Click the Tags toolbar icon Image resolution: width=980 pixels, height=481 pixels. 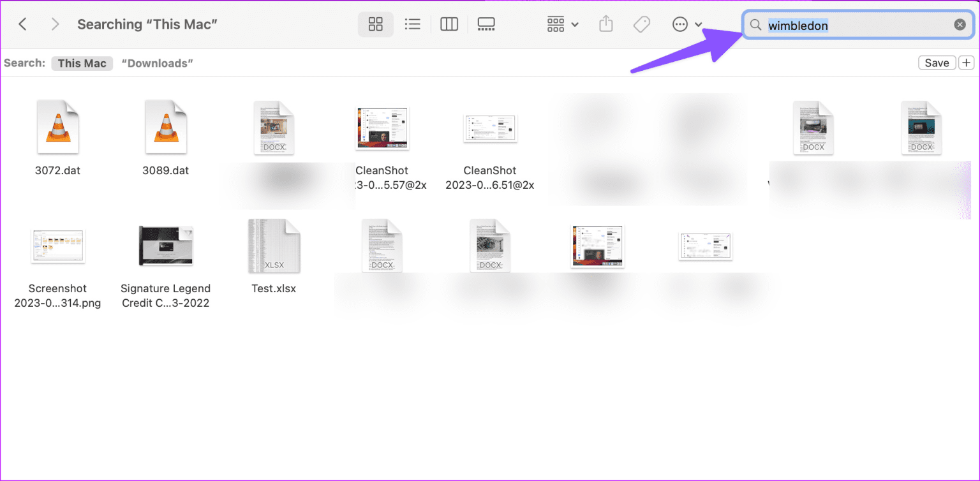click(x=641, y=24)
